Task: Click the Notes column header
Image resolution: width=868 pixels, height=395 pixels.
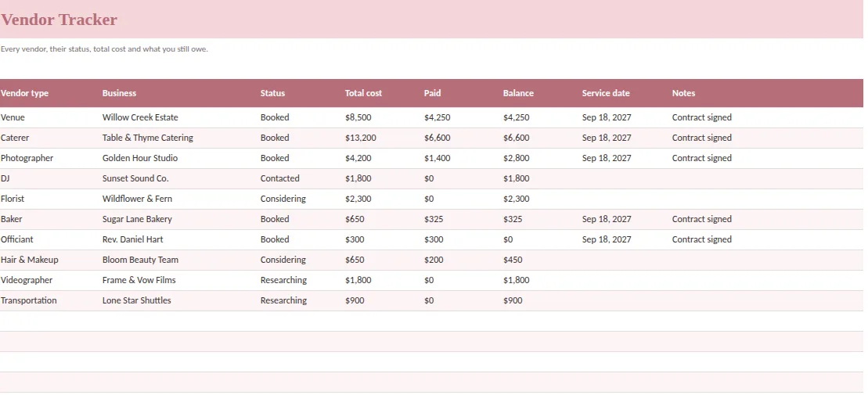Action: pos(683,93)
